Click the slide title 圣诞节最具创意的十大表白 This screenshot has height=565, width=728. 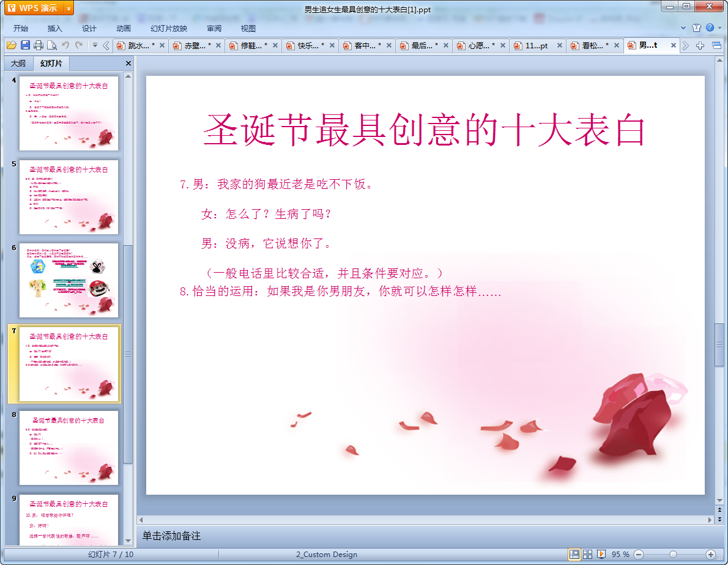tap(425, 130)
